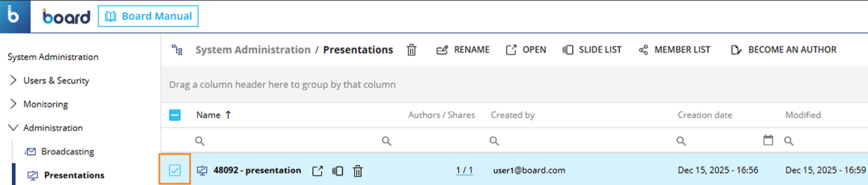Image resolution: width=868 pixels, height=185 pixels.
Task: Click the Authors / Shares search filter icon
Action: [386, 141]
